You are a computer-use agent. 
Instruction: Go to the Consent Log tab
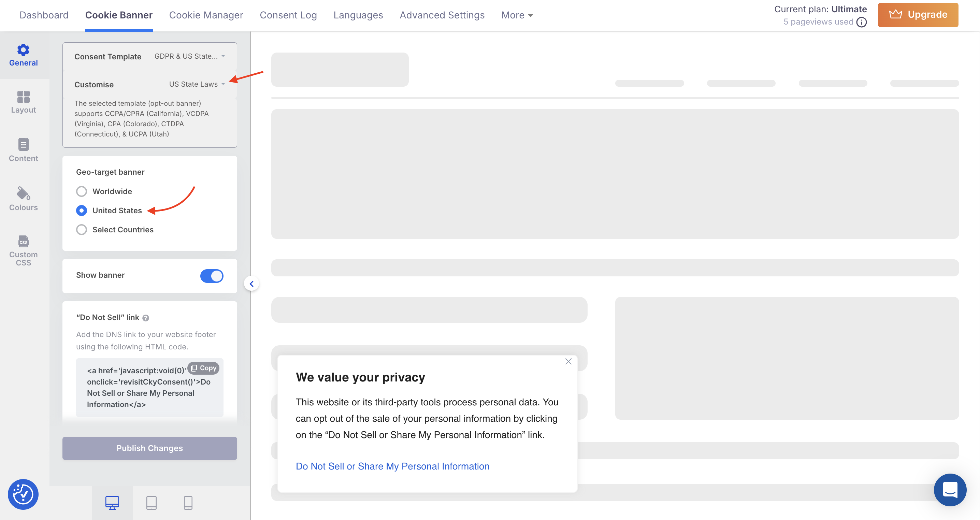tap(288, 15)
